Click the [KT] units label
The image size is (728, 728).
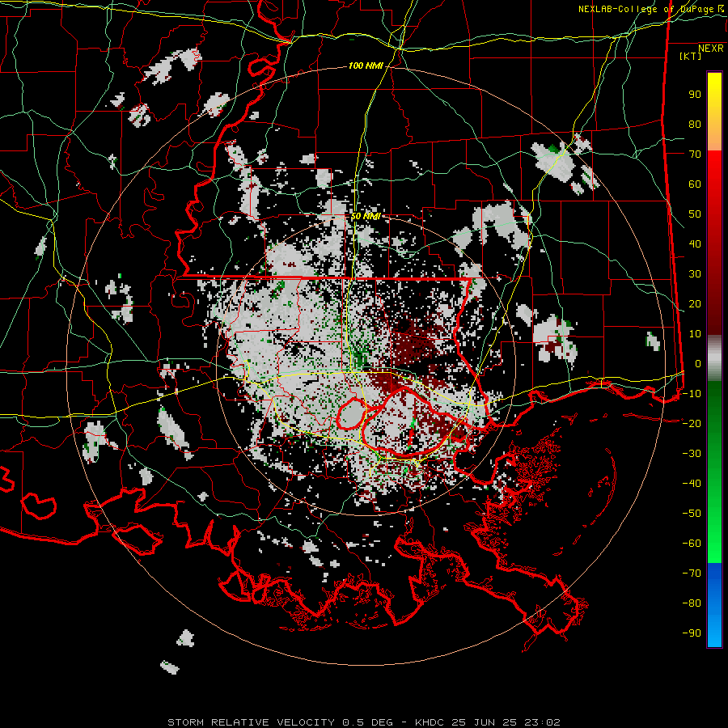click(691, 56)
